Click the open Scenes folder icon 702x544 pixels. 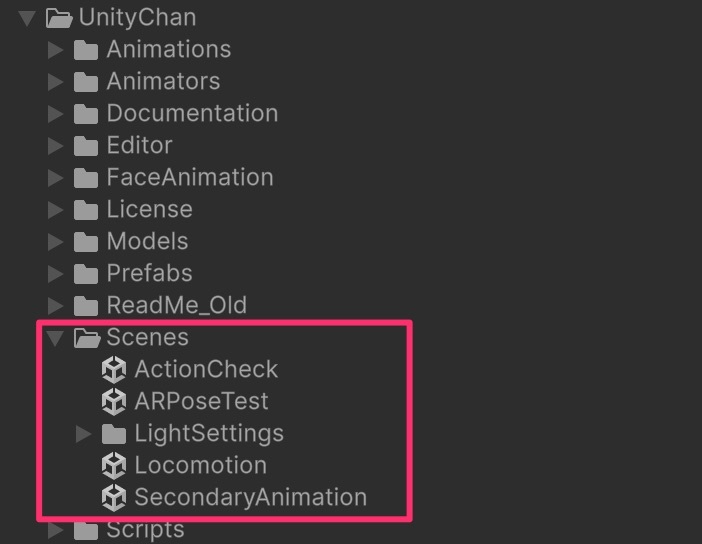87,338
